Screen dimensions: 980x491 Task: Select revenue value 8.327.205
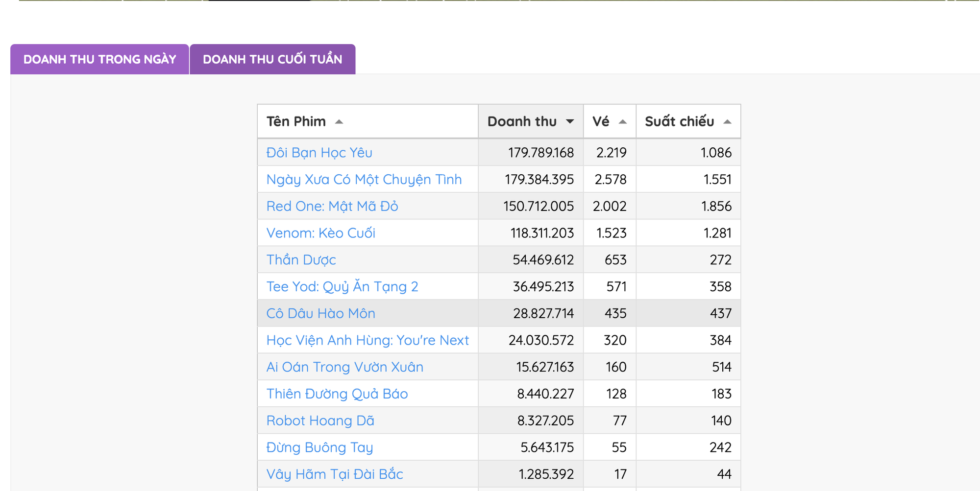coord(546,421)
